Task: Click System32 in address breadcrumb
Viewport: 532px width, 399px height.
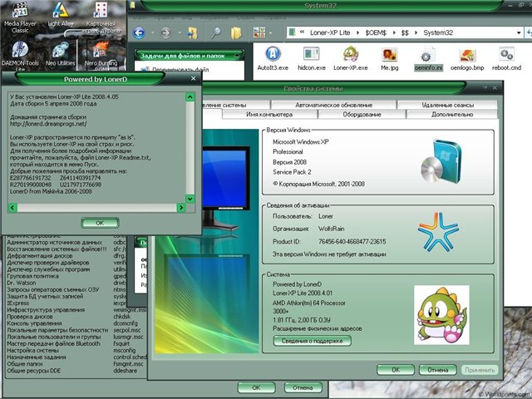Action: tap(438, 33)
